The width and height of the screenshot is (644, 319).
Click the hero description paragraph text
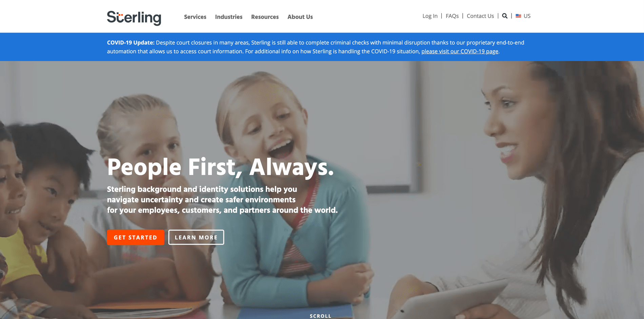click(x=222, y=200)
